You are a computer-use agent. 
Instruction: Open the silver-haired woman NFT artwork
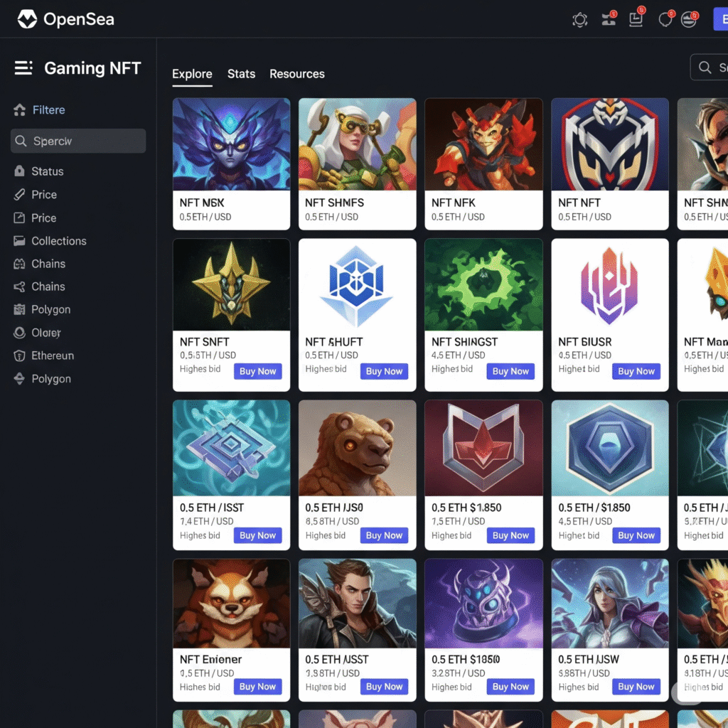point(610,604)
